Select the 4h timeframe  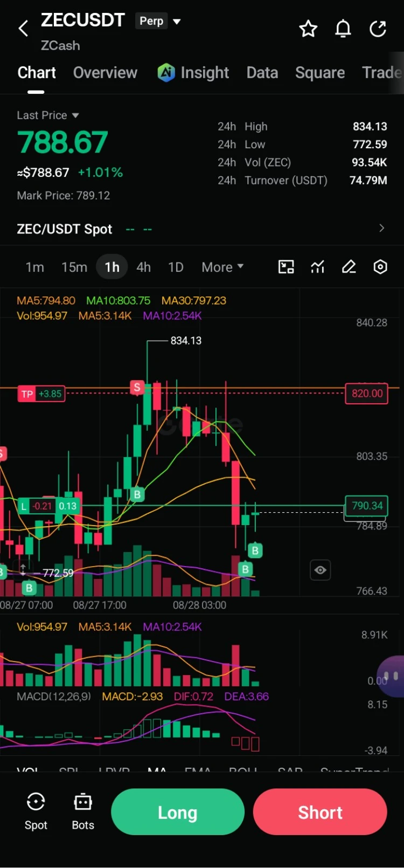pos(143,267)
